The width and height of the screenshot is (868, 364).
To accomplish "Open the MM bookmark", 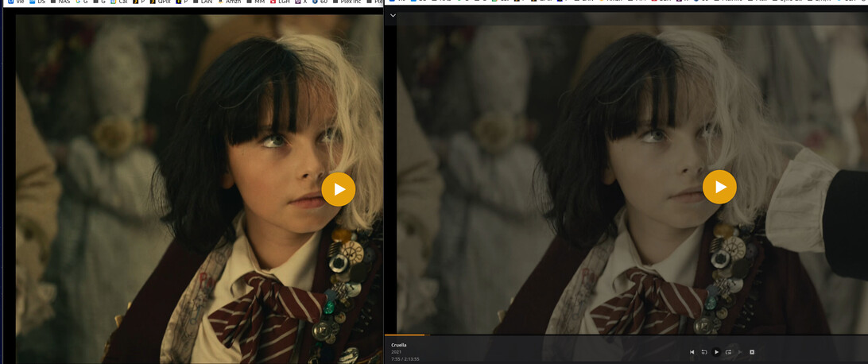I will (x=255, y=2).
